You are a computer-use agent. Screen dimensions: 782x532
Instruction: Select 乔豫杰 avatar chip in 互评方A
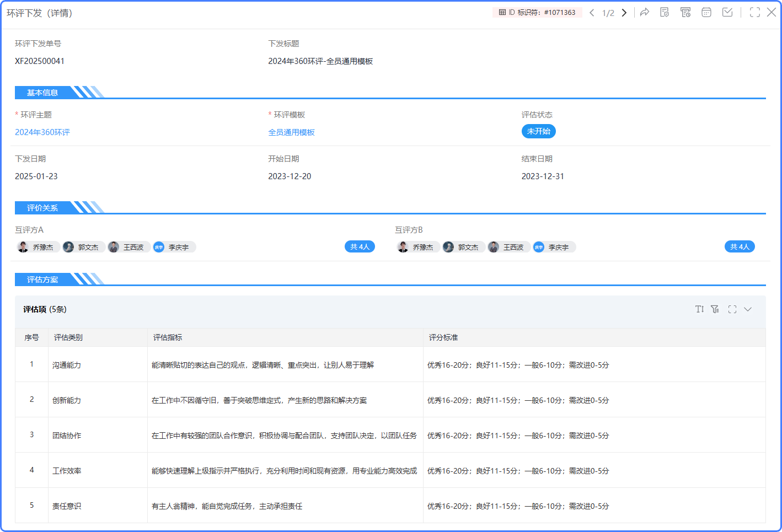coord(36,247)
